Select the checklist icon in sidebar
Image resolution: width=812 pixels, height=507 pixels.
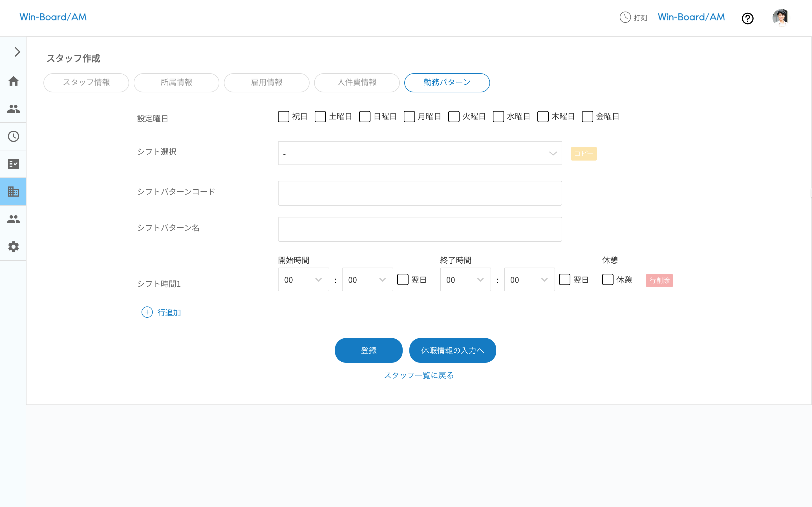(x=14, y=164)
